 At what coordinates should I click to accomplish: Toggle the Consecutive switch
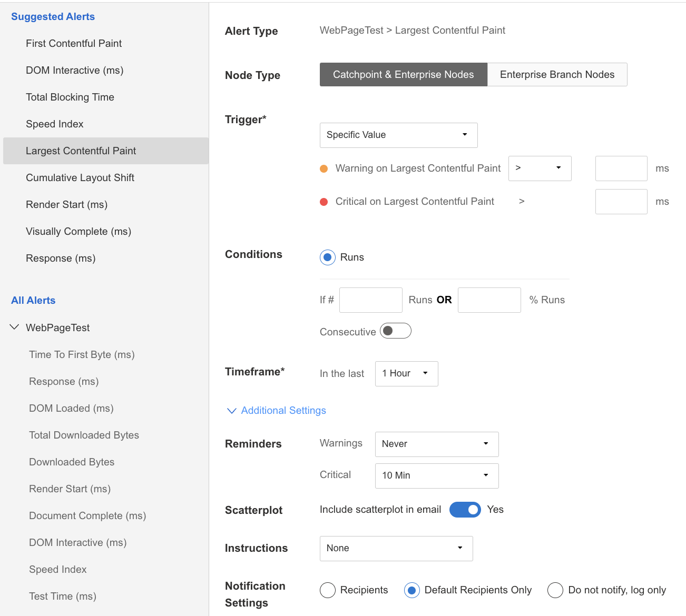[x=396, y=331]
